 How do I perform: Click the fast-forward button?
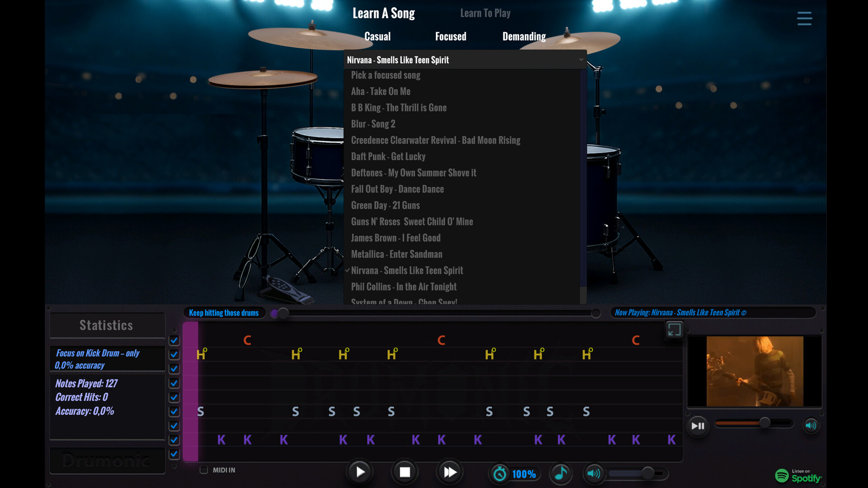[450, 472]
